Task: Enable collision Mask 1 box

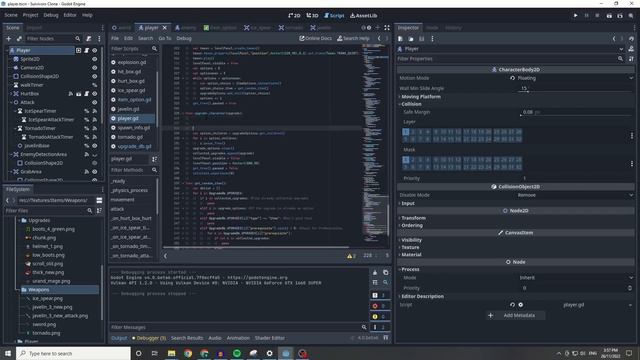Action: [406, 160]
